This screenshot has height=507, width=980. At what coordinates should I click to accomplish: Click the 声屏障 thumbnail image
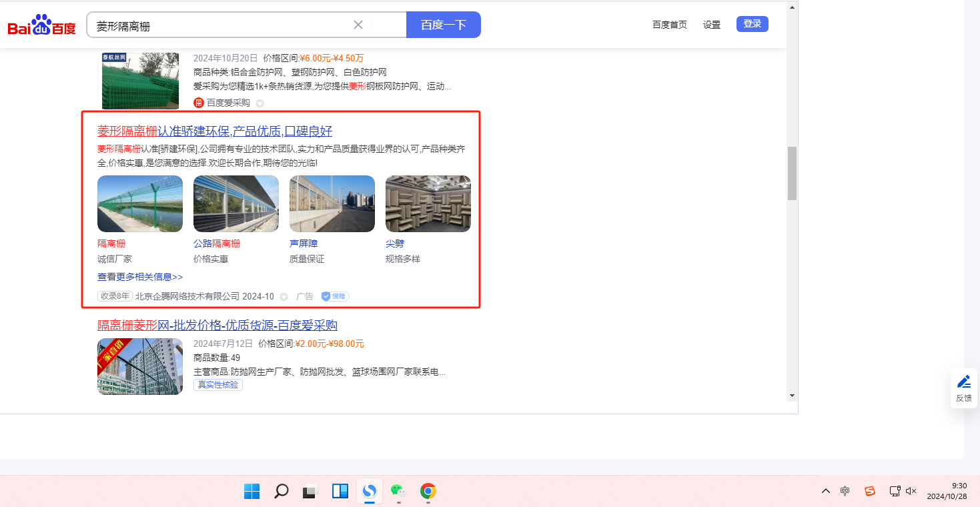332,203
